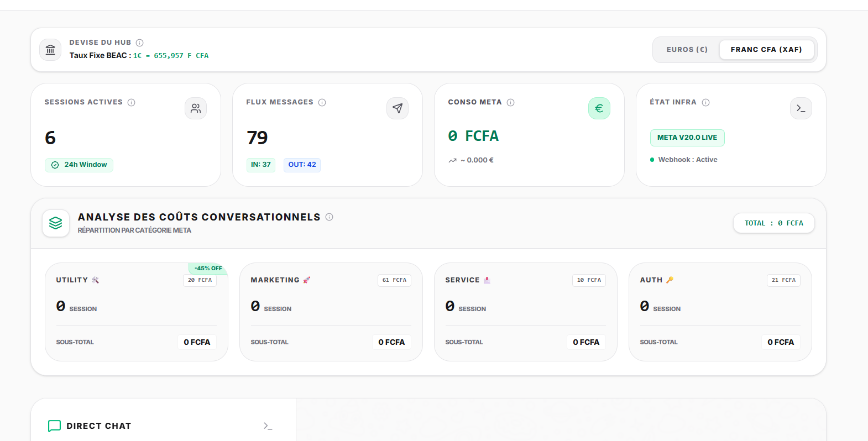
Task: Click the Marketing rocket emoji icon
Action: [x=307, y=280]
